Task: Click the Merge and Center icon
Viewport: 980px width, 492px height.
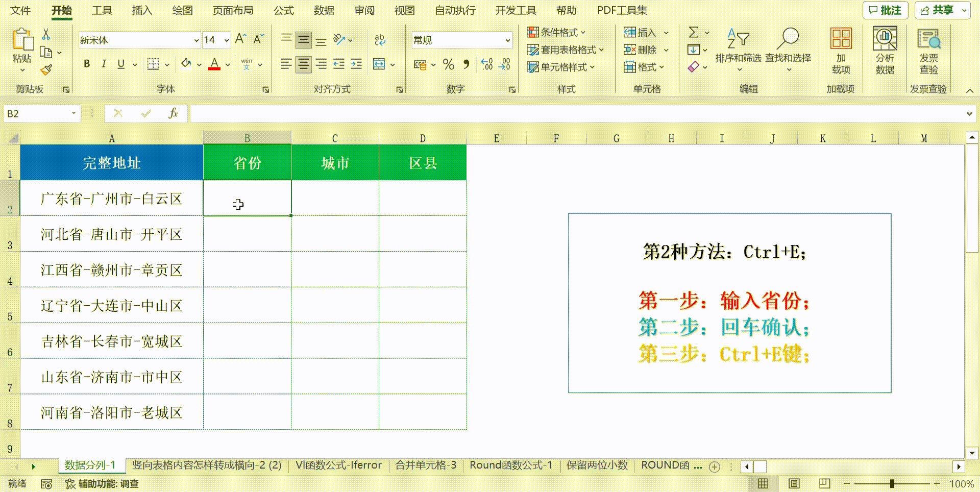Action: [379, 64]
